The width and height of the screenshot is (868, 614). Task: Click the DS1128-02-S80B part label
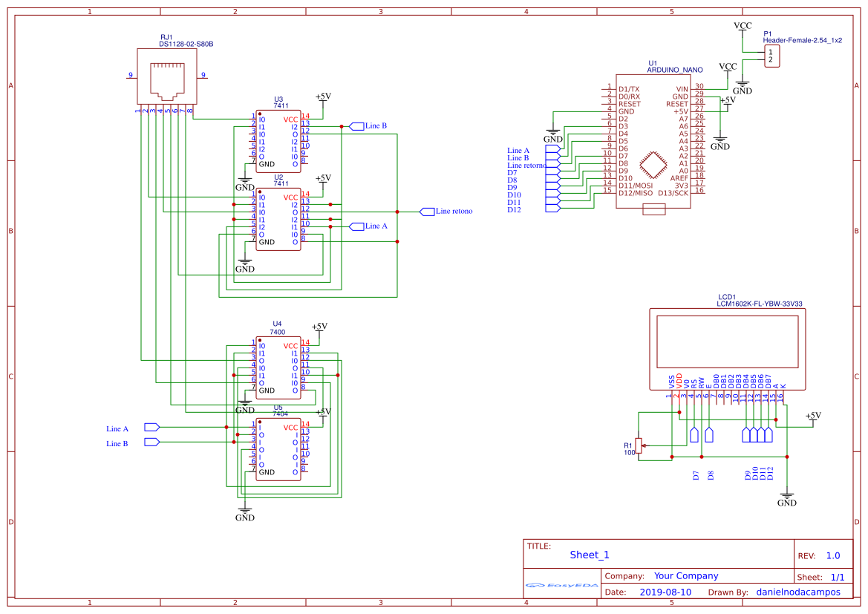[186, 44]
